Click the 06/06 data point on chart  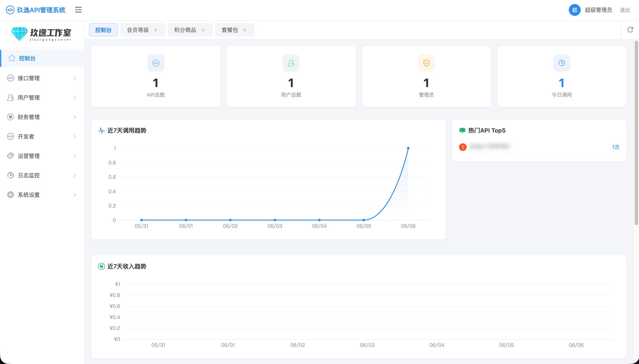click(408, 148)
